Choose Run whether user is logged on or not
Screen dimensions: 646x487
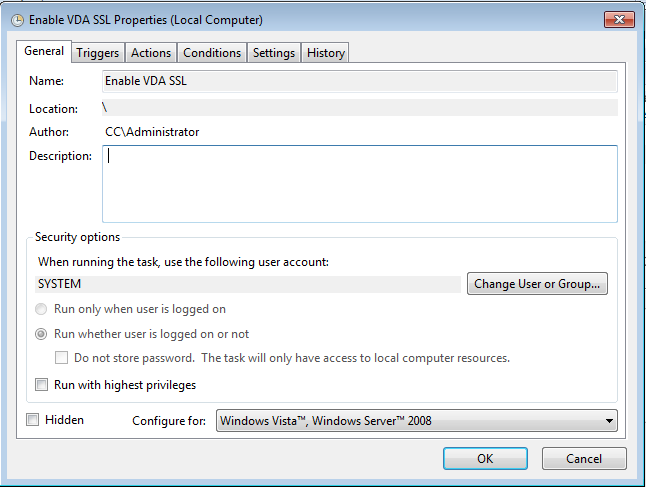point(42,334)
